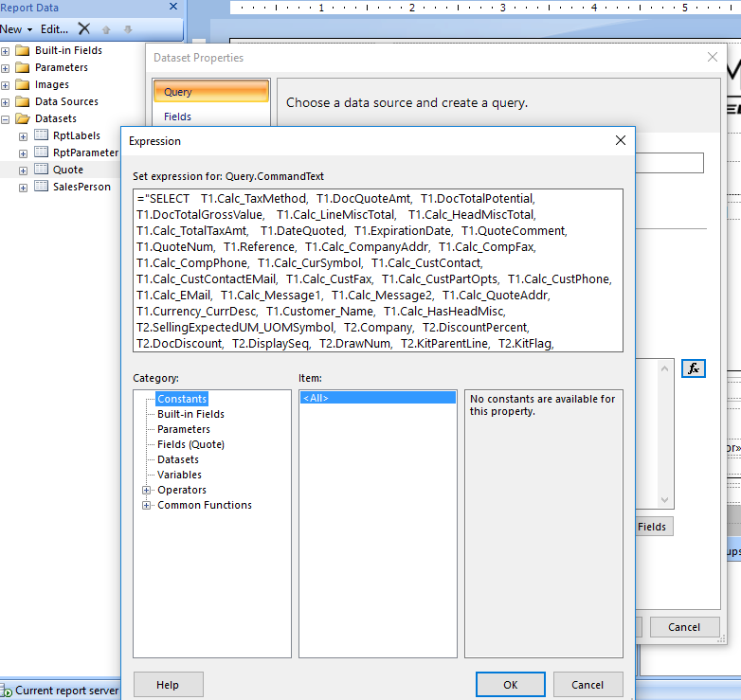The image size is (741, 700).
Task: Click Edit... in Report Data toolbar
Action: (54, 29)
